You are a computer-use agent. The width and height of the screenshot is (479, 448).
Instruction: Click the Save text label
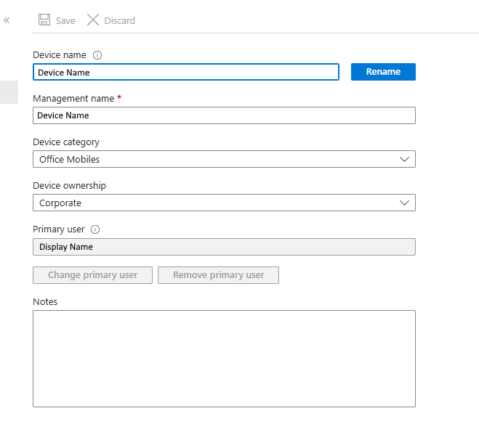click(65, 20)
